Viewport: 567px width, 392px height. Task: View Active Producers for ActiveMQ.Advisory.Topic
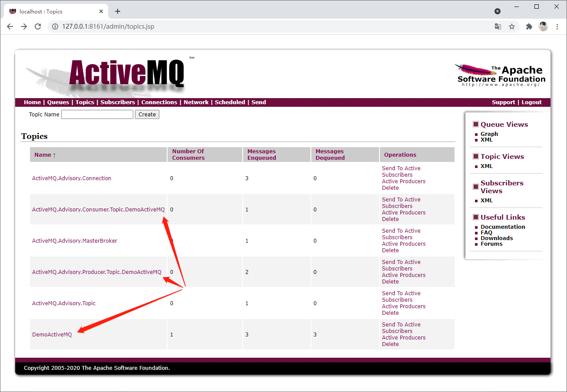[404, 306]
